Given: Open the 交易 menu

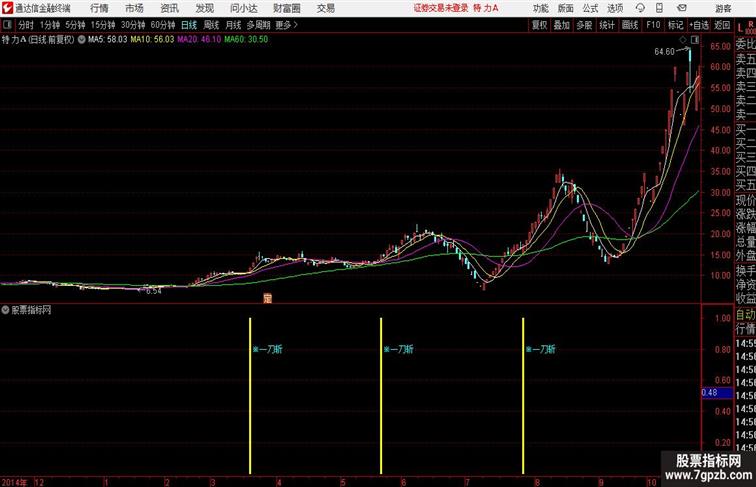Looking at the screenshot, I should pos(325,8).
